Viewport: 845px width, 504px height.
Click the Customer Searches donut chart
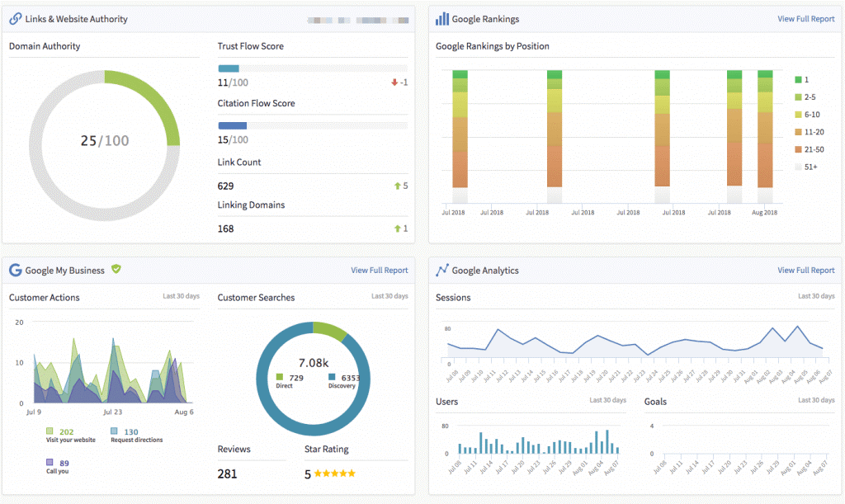313,379
